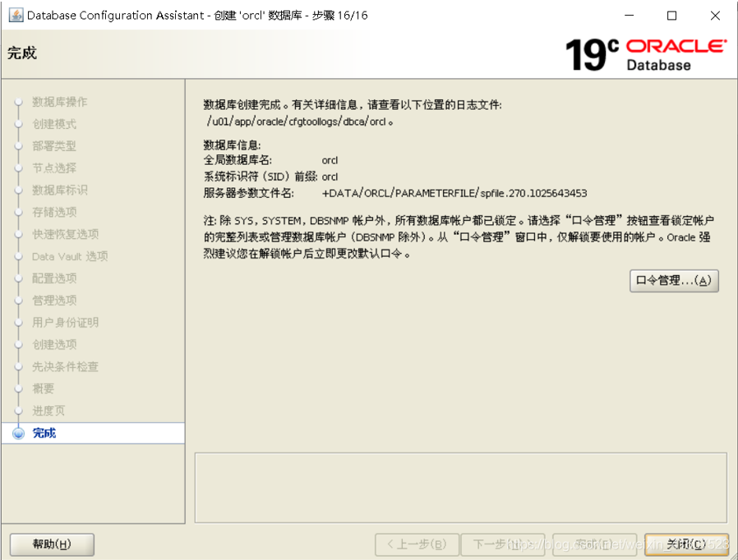Screen dimensions: 738x560
Task: Click the 全局数据库名: label
Action: pyautogui.click(x=238, y=160)
